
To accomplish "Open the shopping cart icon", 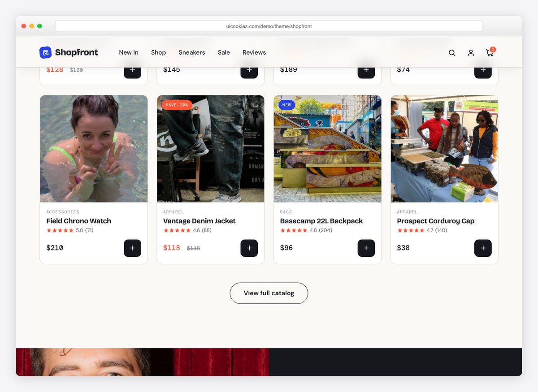I will pos(490,53).
